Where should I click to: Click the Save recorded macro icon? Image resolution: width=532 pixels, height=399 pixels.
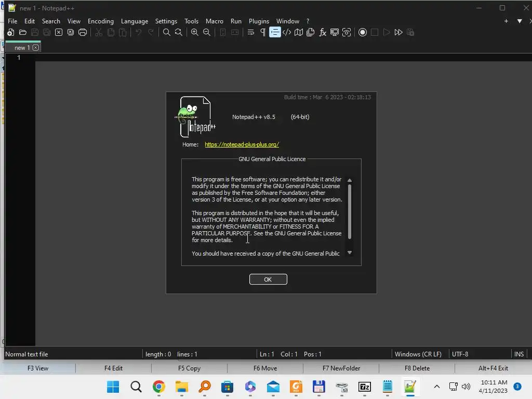410,32
